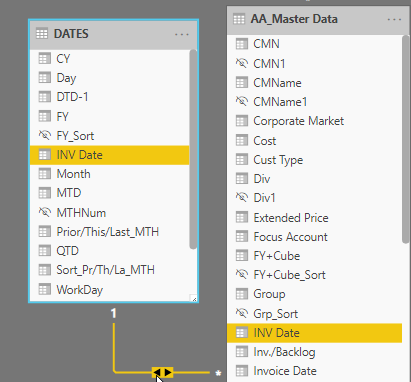
Task: Select the WorkDay field name
Action: tap(80, 290)
